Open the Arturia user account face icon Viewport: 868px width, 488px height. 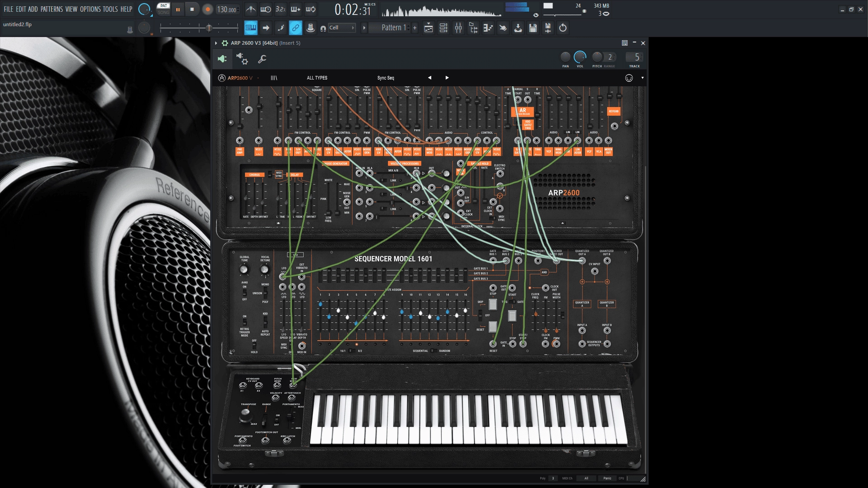[x=629, y=78]
